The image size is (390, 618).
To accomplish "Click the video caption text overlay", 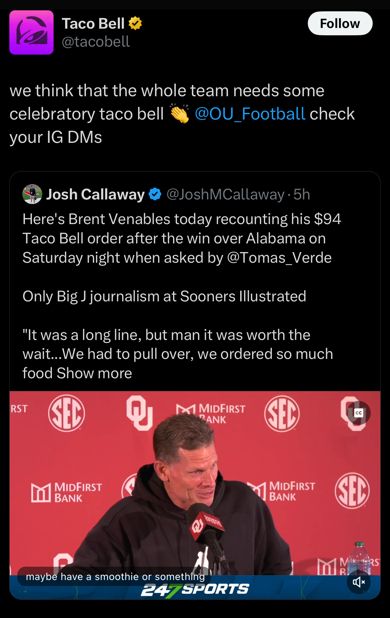I will (115, 577).
